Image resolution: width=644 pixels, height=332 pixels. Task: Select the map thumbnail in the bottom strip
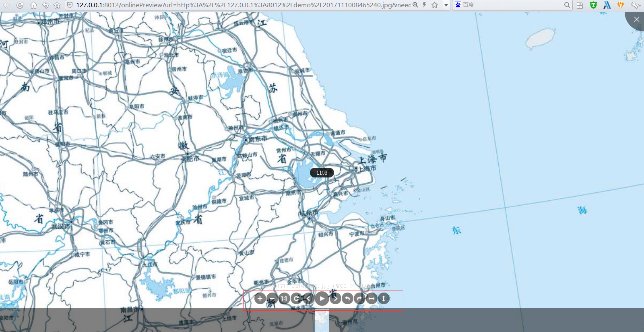pyautogui.click(x=322, y=320)
